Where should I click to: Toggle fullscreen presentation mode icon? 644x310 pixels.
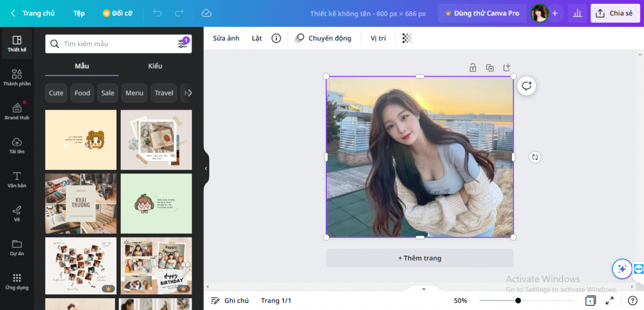coord(610,301)
